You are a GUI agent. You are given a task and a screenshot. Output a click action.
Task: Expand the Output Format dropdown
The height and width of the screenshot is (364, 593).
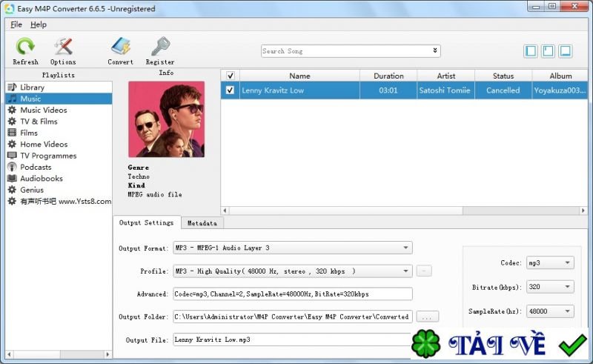292,248
